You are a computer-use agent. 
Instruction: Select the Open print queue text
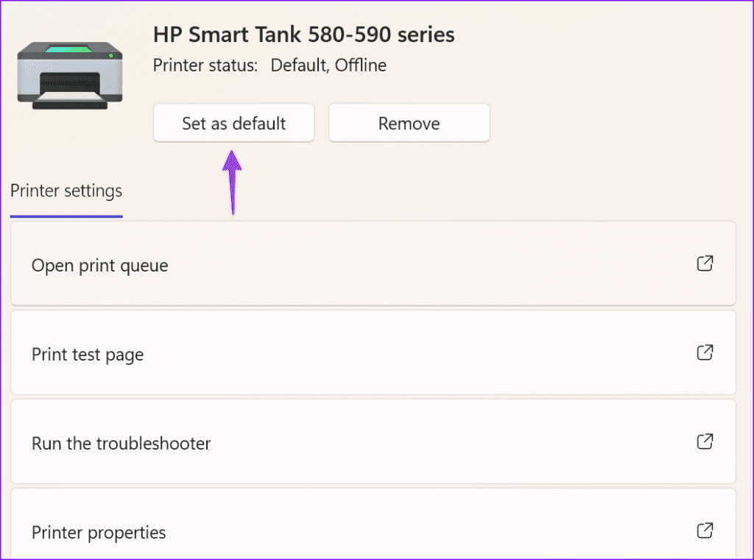click(x=100, y=266)
